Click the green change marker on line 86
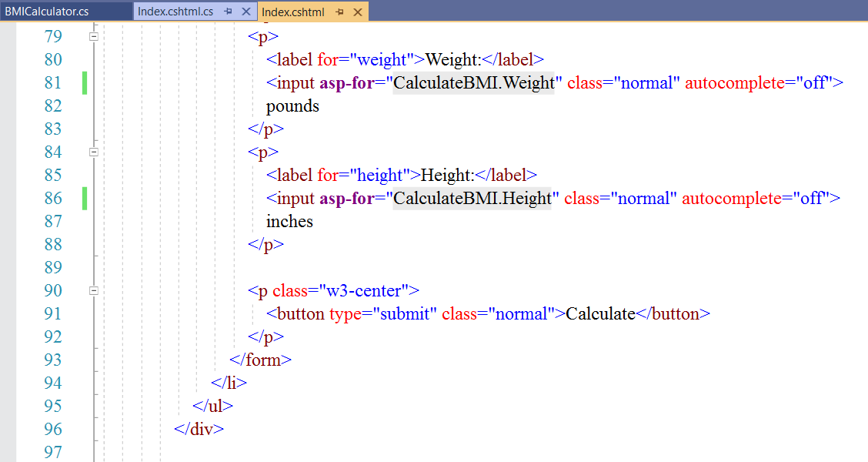 (85, 199)
